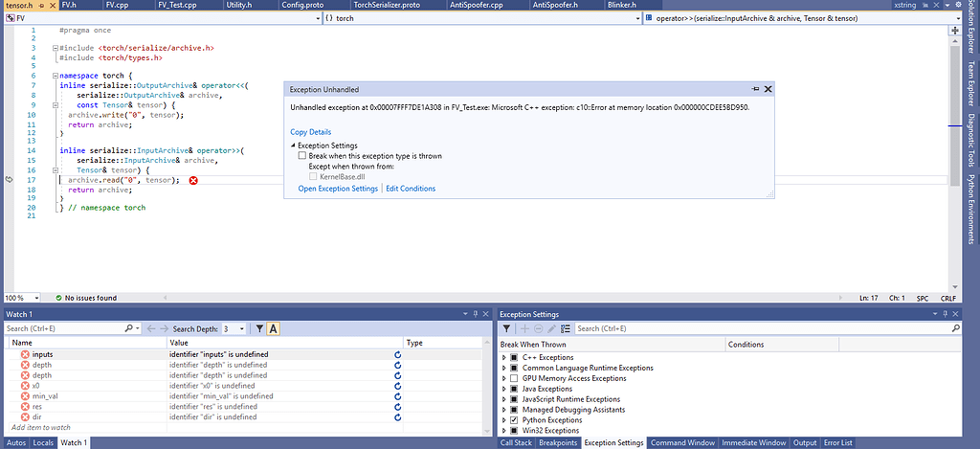Check the GPU Memory Access Exceptions box
Viewport: 980px width, 449px height.
click(514, 378)
